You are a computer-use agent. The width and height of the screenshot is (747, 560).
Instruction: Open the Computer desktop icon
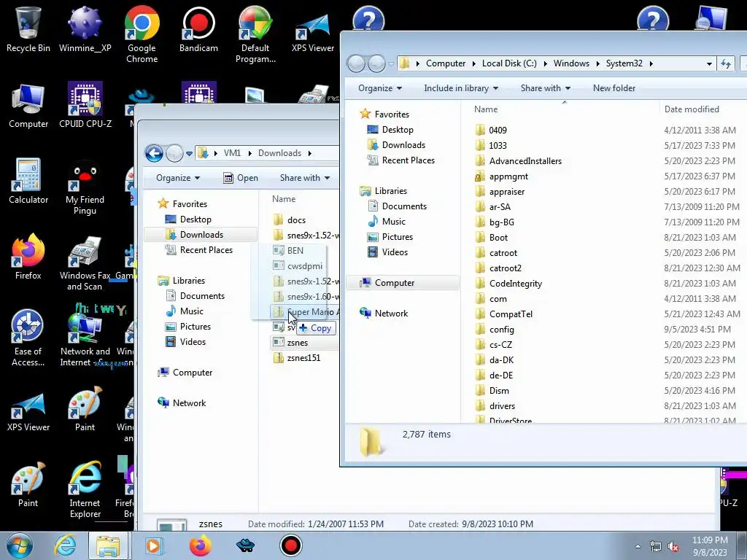[x=28, y=106]
